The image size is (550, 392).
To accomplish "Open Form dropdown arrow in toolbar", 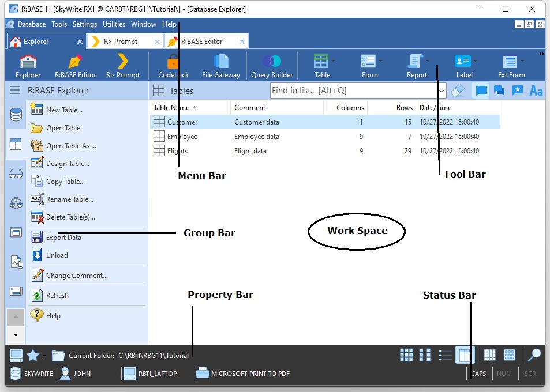I will pos(380,61).
